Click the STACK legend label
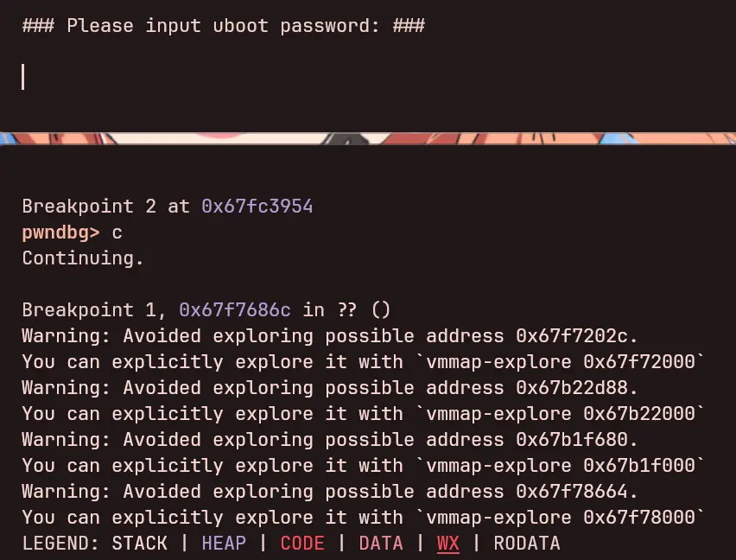The height and width of the screenshot is (560, 736). (x=139, y=544)
